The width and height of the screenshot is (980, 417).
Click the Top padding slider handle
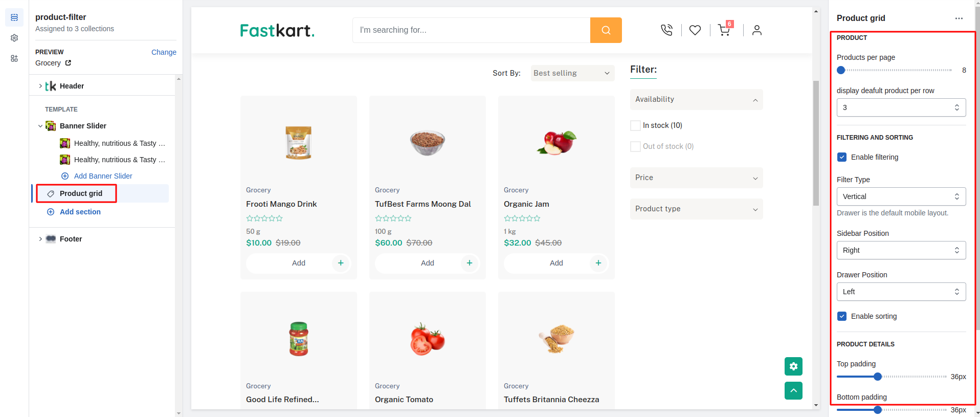878,377
